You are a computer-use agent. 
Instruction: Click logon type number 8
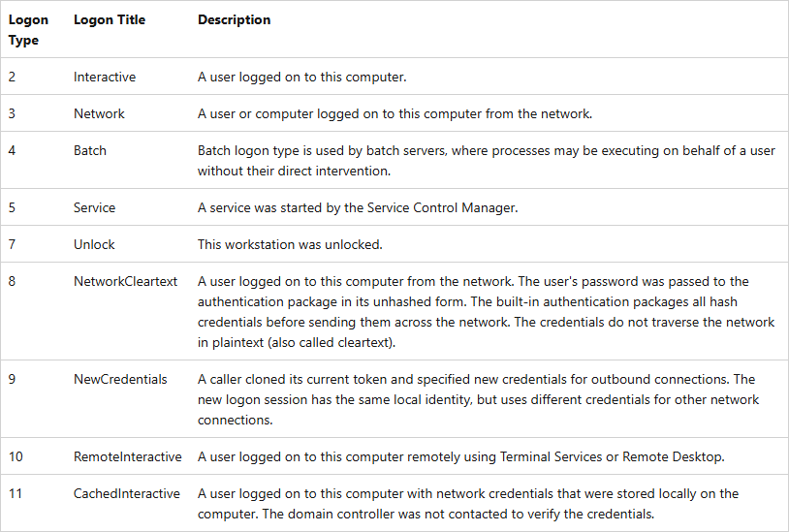point(12,282)
